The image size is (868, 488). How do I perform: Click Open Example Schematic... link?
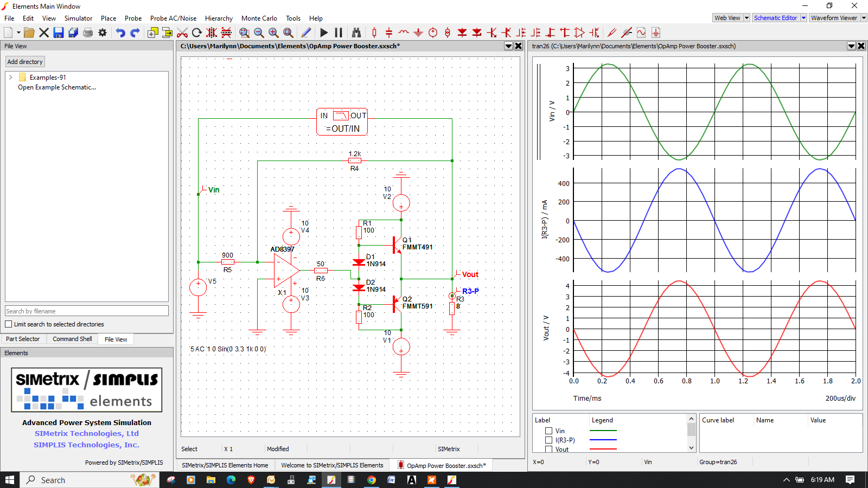pos(57,87)
